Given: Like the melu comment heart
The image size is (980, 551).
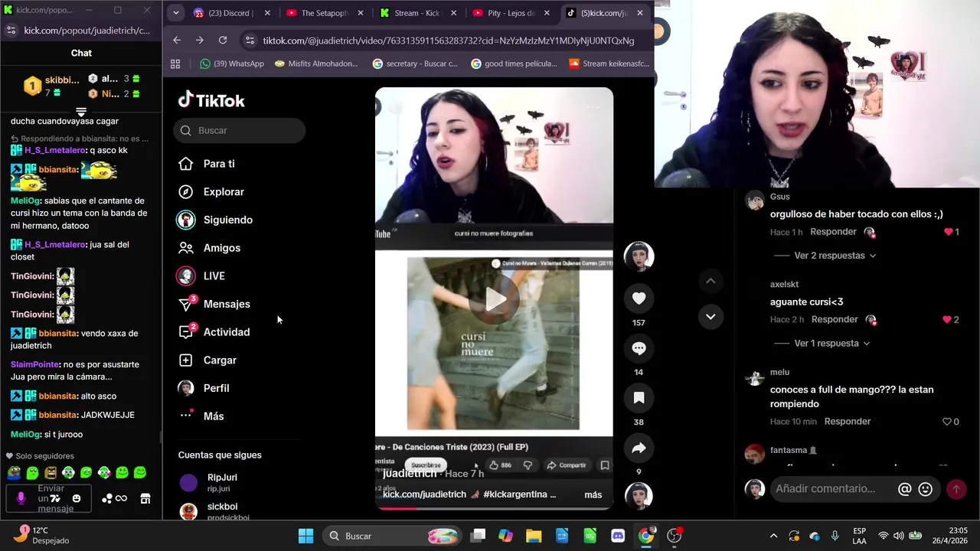Looking at the screenshot, I should [947, 422].
